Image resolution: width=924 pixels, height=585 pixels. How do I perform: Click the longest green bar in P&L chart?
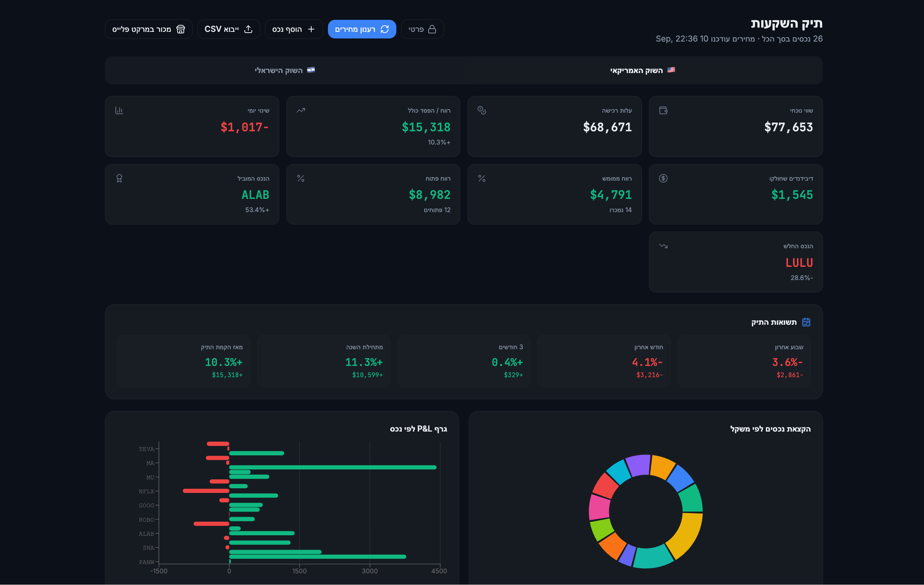(333, 467)
